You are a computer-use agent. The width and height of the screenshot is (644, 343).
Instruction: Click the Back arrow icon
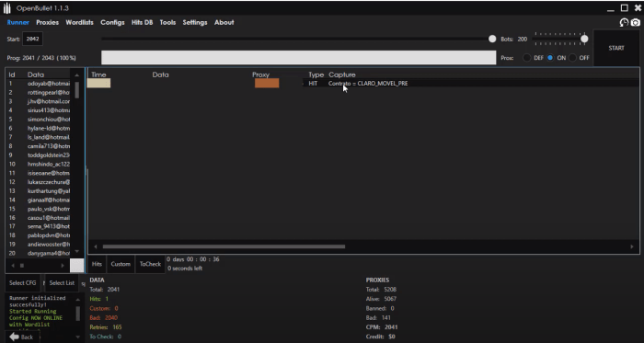pos(14,337)
